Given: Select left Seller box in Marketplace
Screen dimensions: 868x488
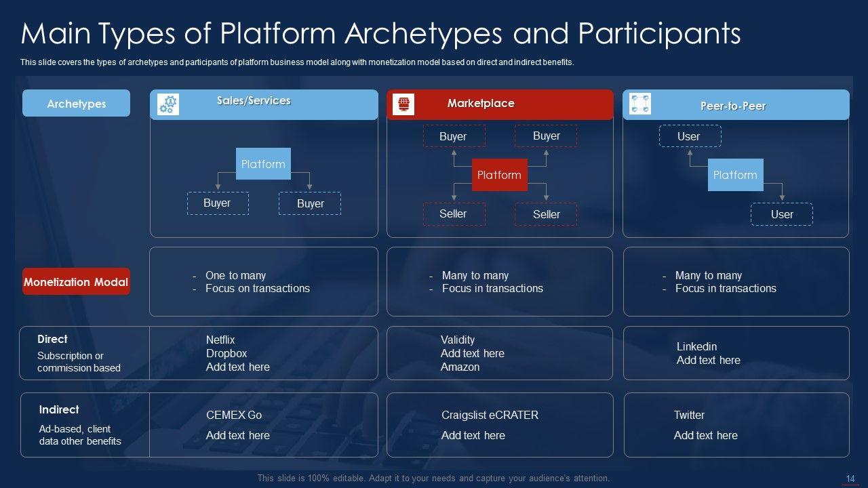Looking at the screenshot, I should coord(454,214).
